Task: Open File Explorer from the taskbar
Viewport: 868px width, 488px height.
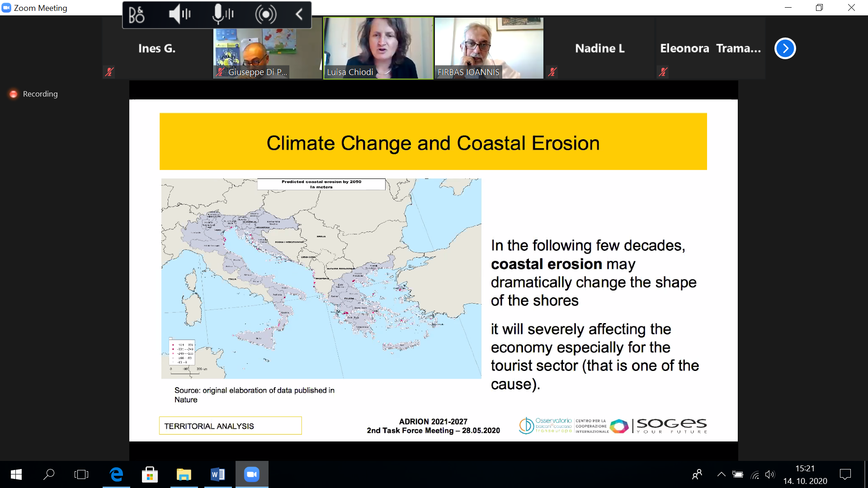Action: (x=184, y=474)
